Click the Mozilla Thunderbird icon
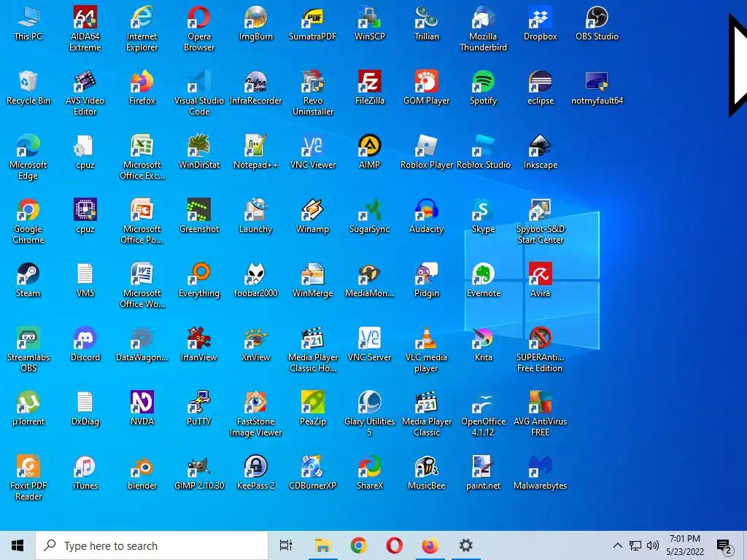The image size is (747, 560). [483, 28]
